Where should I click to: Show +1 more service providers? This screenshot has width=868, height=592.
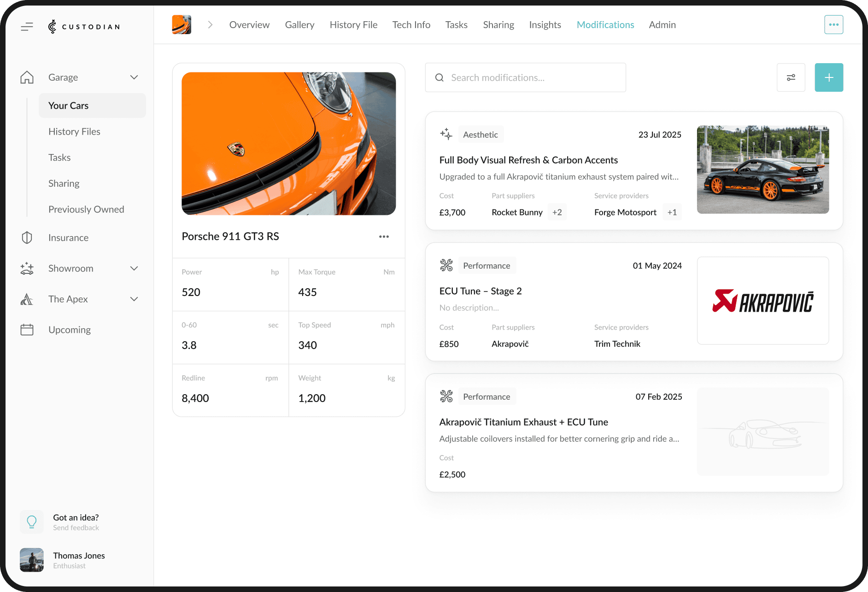[x=672, y=212]
